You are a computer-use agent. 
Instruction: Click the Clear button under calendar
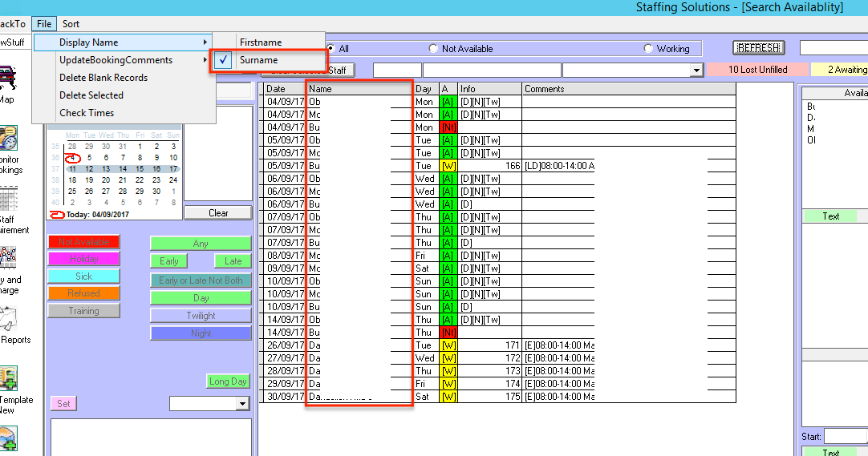[218, 213]
